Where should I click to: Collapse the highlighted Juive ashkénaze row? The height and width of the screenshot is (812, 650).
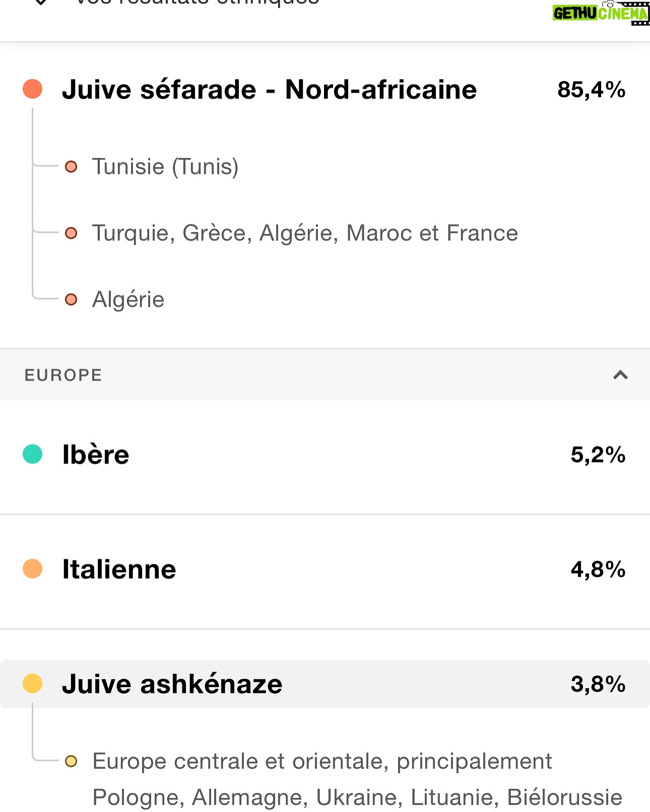(x=325, y=684)
